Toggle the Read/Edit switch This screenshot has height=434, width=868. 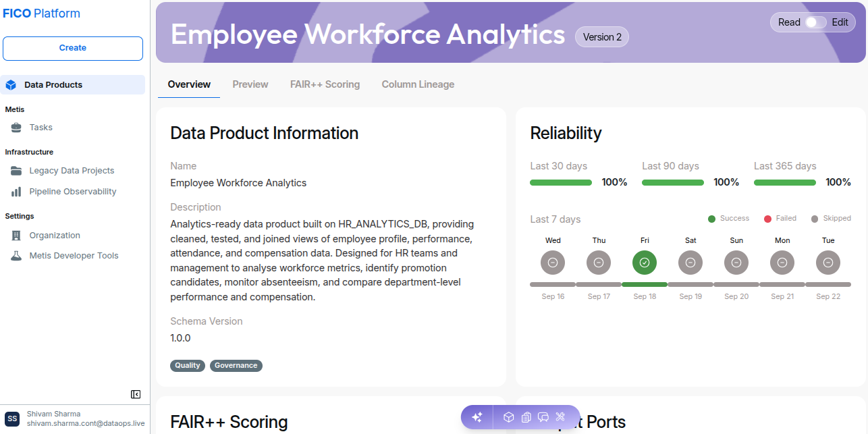click(x=816, y=22)
